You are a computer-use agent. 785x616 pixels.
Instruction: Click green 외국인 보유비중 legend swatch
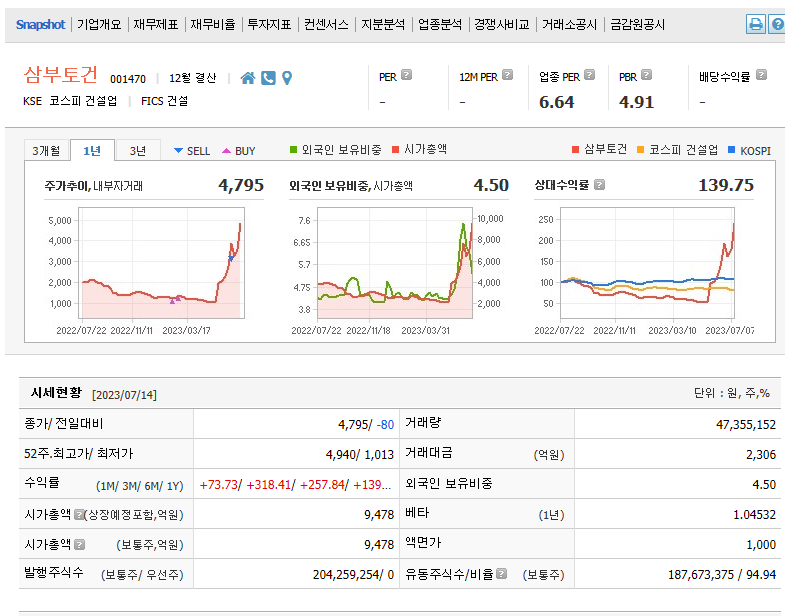tap(294, 149)
